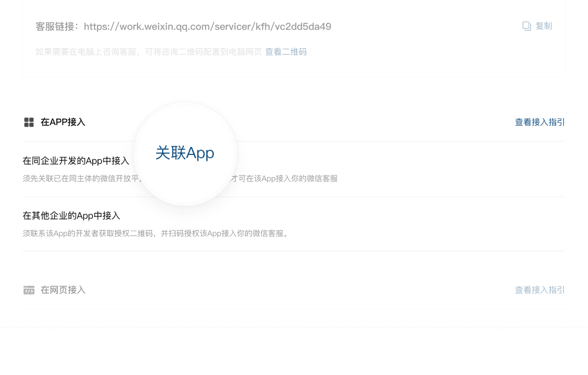Click the web code icon beside 在网页接入
This screenshot has height=375, width=588.
(x=29, y=290)
